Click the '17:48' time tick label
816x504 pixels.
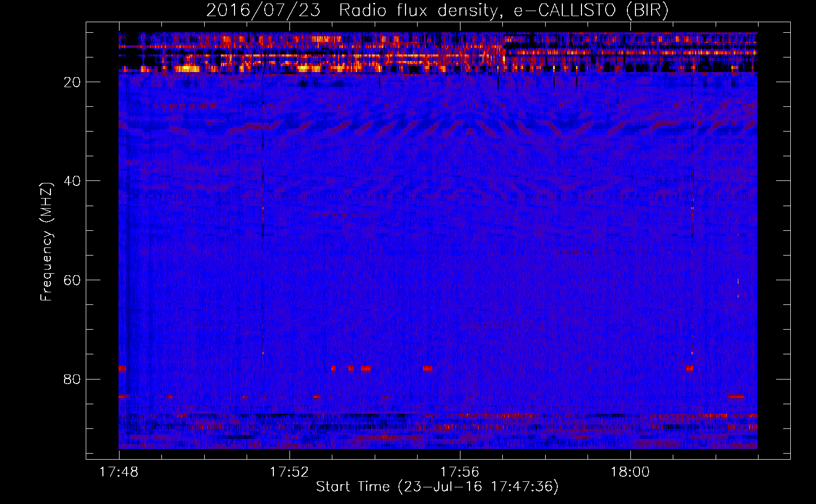pos(119,472)
